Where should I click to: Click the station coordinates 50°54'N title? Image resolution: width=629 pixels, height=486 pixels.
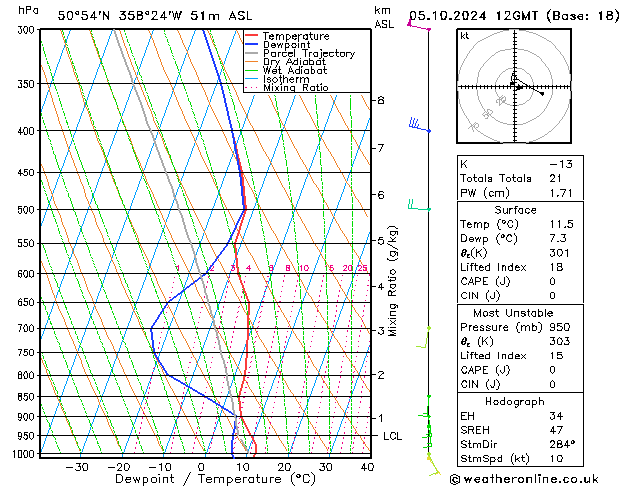155,16
